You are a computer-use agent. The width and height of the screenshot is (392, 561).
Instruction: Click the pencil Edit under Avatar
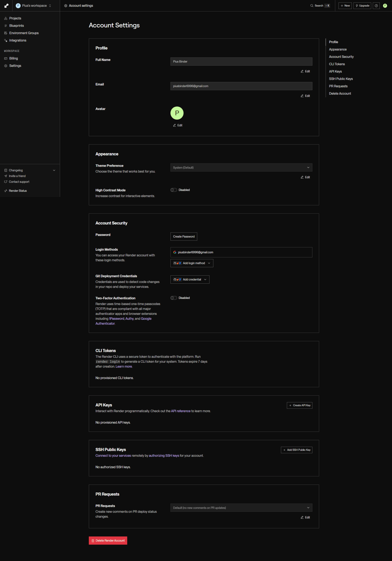click(178, 125)
